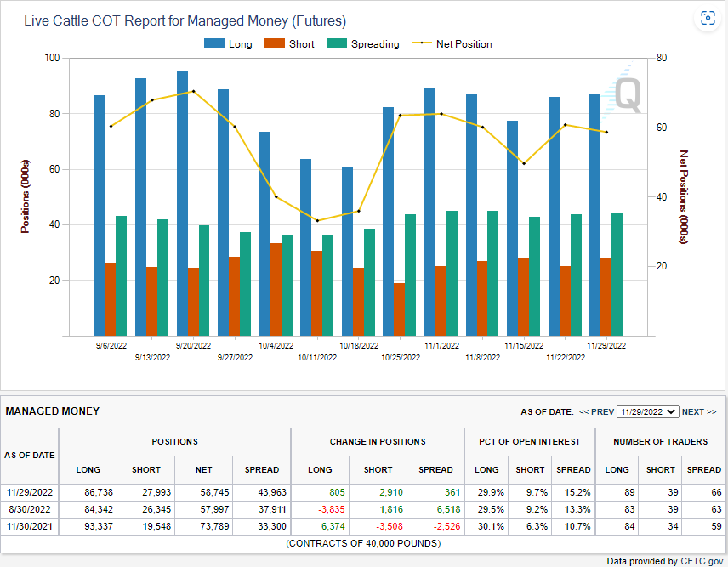Go to next report date with NEXT
Screen dimensions: 728x567
pos(699,411)
